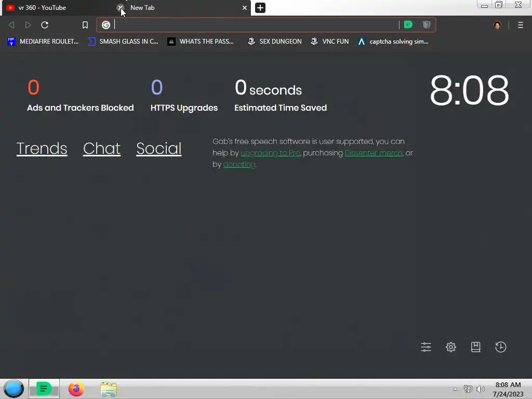This screenshot has height=399, width=532.
Task: Open the user profile avatar
Action: tap(497, 25)
